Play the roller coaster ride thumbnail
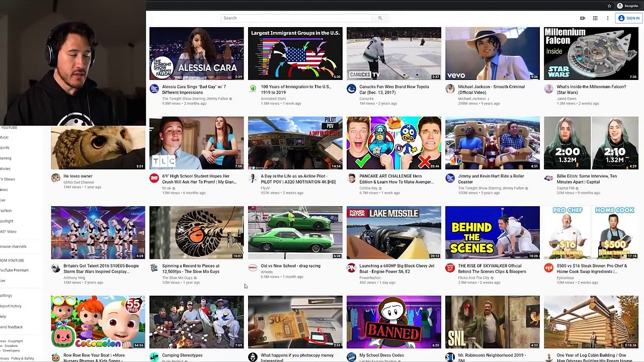Screen dimensions: 644x362 tap(493, 143)
